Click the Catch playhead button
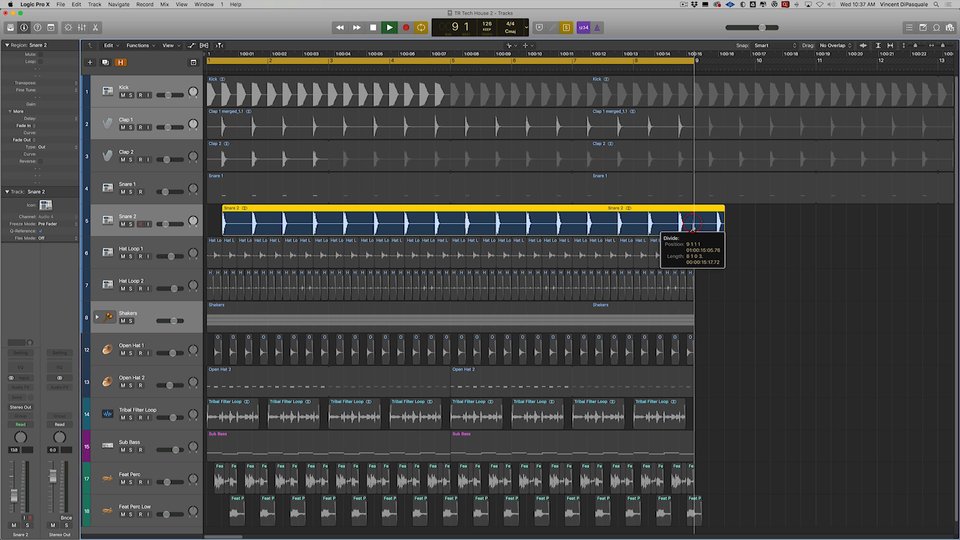The image size is (960, 540). [219, 45]
